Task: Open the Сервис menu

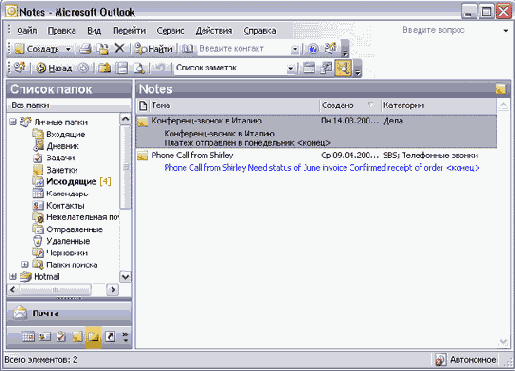Action: tap(170, 31)
